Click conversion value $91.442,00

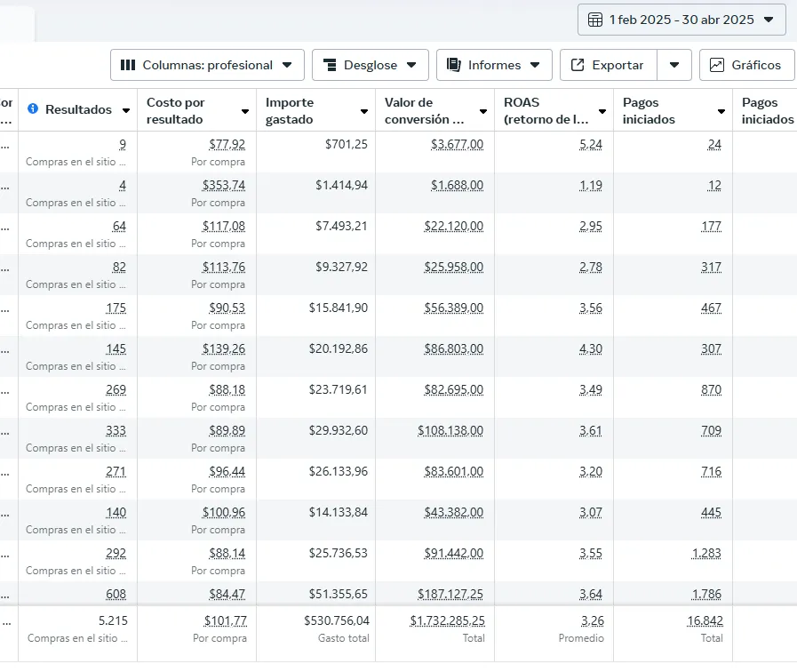(454, 554)
